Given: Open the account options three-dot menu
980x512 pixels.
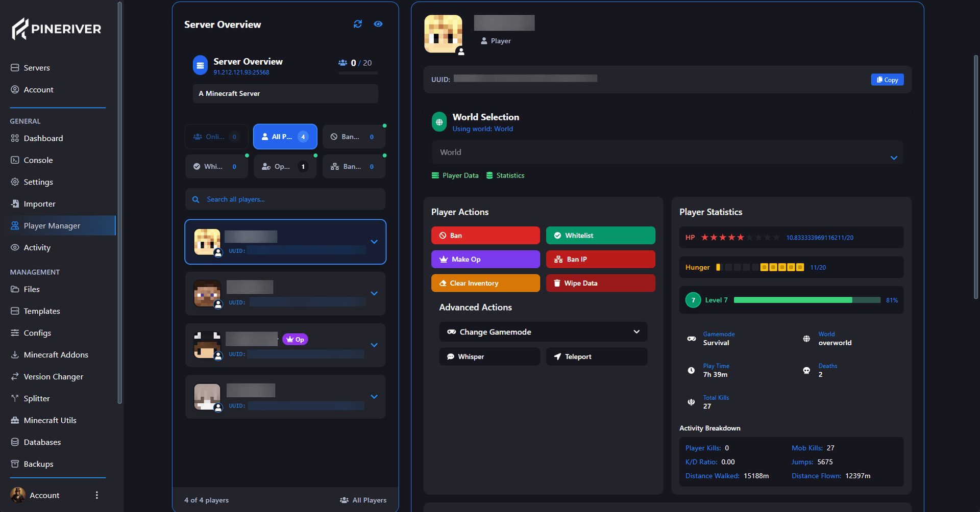Looking at the screenshot, I should tap(97, 495).
